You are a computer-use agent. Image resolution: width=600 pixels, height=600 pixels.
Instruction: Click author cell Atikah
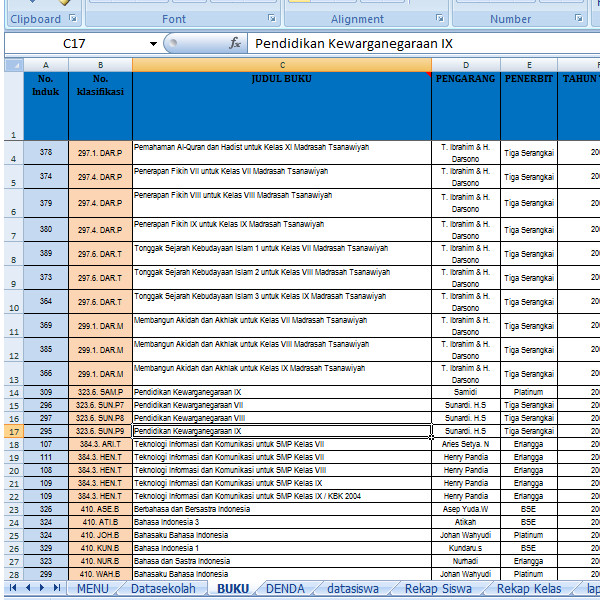click(466, 522)
